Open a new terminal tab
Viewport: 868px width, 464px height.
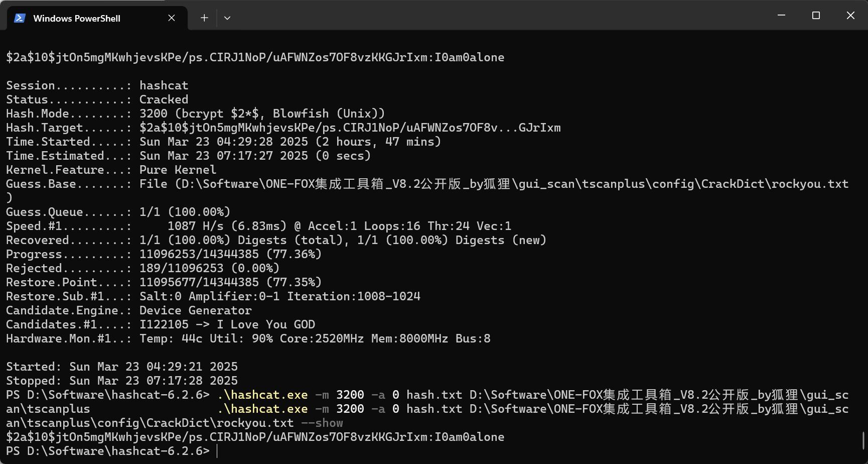point(204,18)
